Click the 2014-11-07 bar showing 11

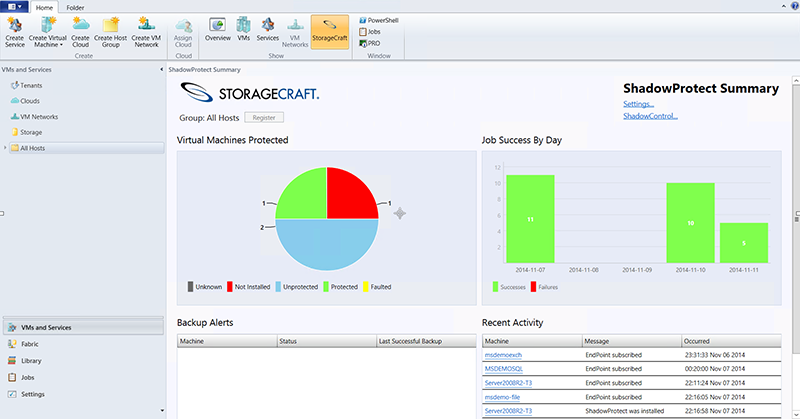click(531, 219)
